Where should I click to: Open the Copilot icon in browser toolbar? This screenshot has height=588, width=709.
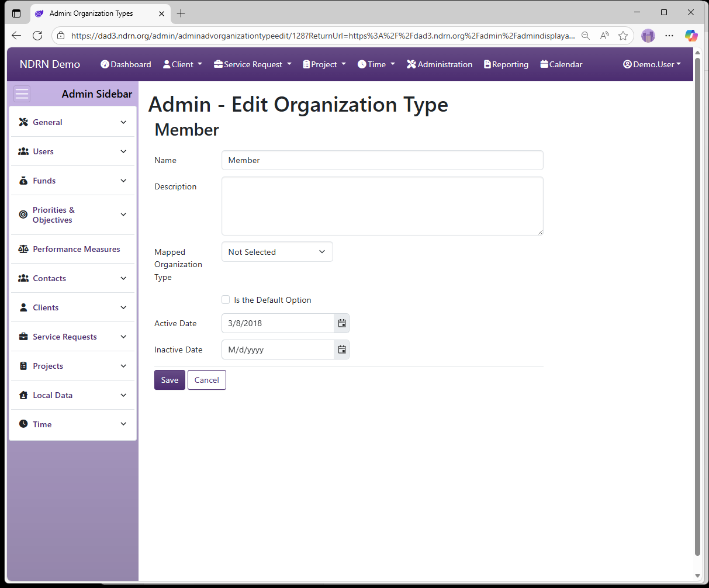click(691, 36)
